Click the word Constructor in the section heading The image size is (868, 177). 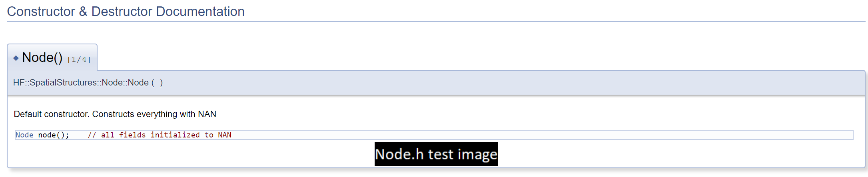[41, 12]
